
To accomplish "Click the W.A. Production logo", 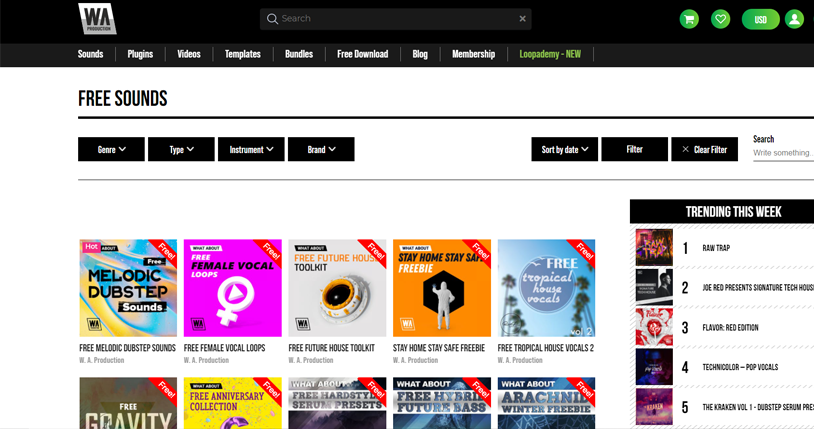I will 97,18.
